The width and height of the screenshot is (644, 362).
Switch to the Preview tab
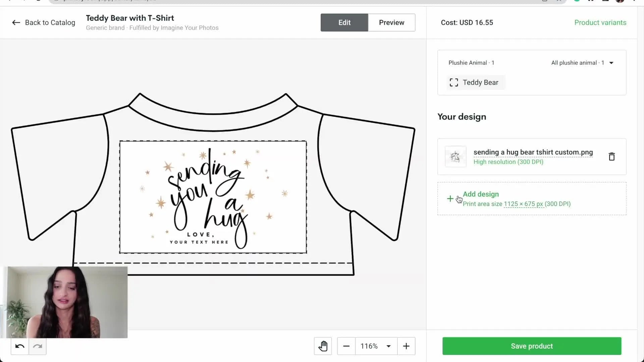tap(391, 22)
